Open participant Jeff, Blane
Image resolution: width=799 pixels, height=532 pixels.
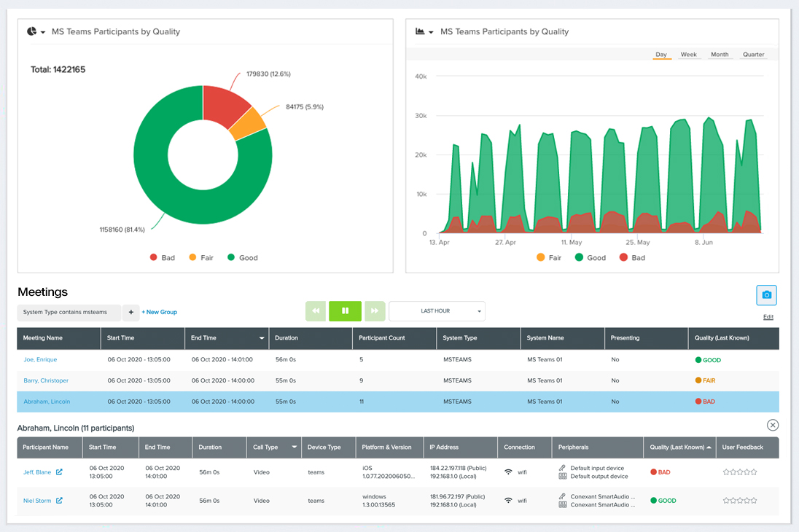pos(37,472)
